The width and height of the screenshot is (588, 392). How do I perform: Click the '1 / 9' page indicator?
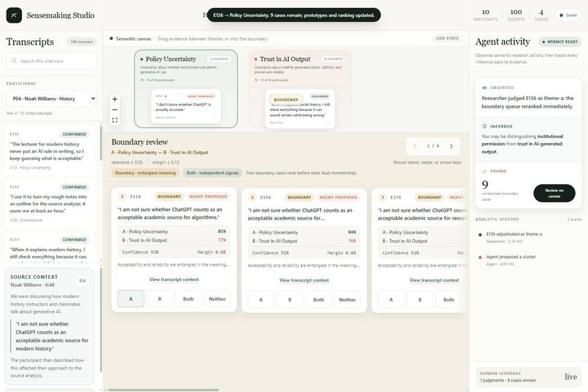[x=433, y=146]
